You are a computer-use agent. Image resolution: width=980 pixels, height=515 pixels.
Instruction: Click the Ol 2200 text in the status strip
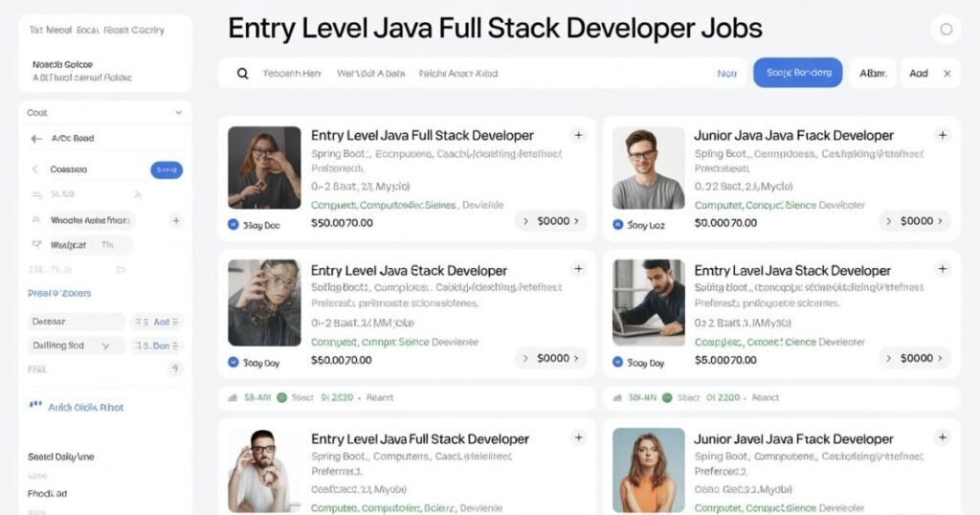coord(724,397)
